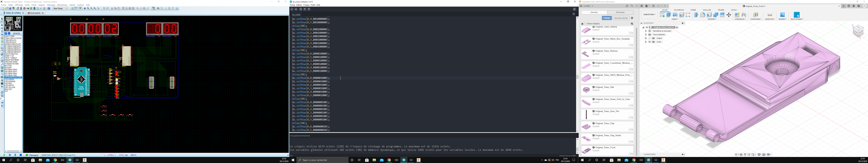This screenshot has width=868, height=163.
Task: Click Fusion 360 Revolve icon
Action: click(x=675, y=15)
